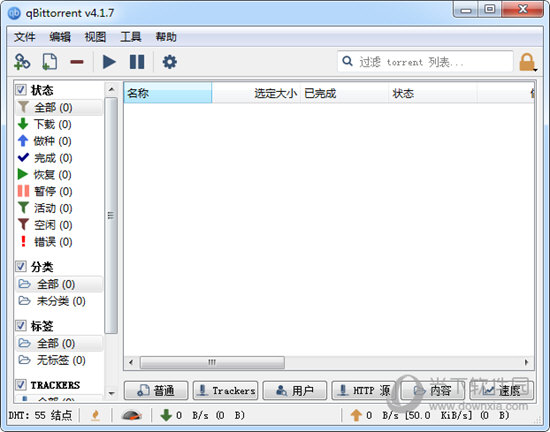Click the 过滤 torrent 列表 search field
Image resolution: width=550 pixels, height=432 pixels.
[425, 61]
